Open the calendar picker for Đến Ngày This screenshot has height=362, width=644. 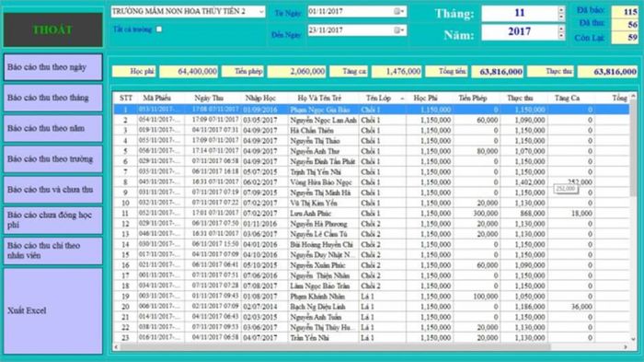tap(398, 30)
